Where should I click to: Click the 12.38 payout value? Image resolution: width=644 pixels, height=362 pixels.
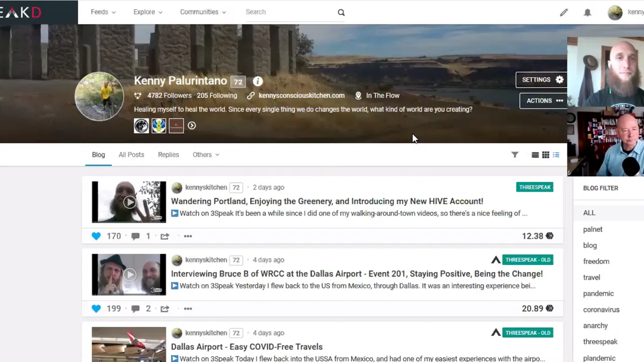point(532,236)
